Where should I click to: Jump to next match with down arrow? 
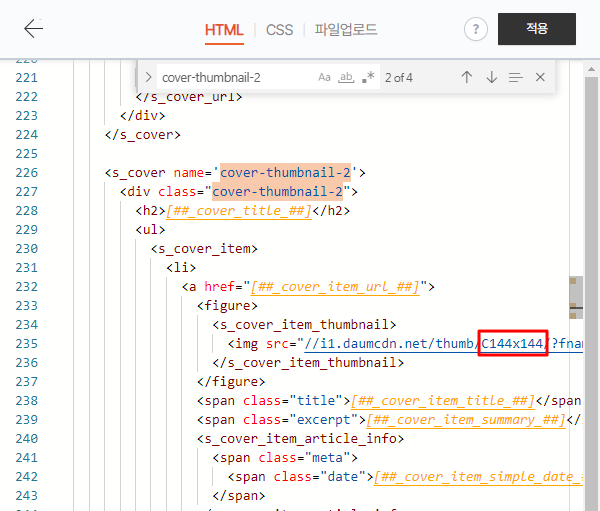(x=491, y=77)
